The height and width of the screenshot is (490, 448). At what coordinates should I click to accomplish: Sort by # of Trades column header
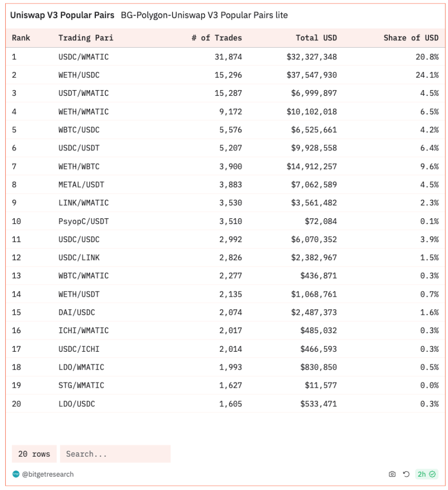coord(217,38)
